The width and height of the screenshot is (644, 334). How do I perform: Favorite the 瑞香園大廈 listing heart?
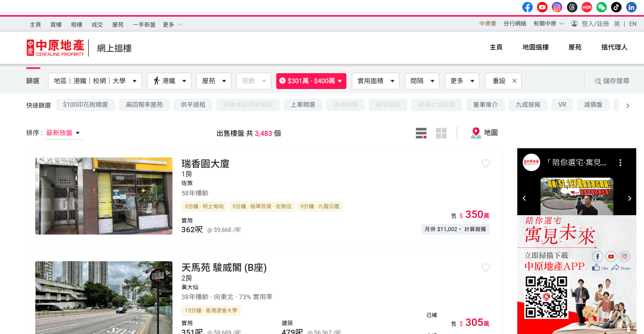[x=486, y=163]
